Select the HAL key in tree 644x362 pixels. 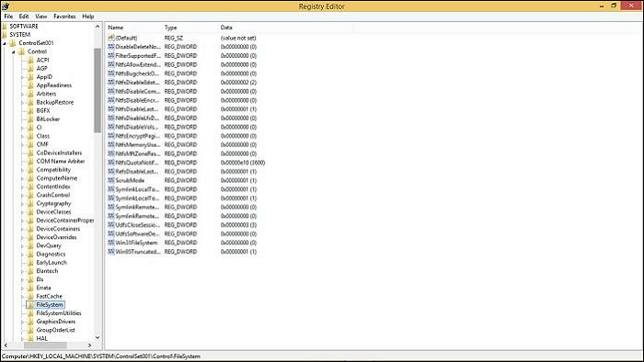(x=42, y=338)
